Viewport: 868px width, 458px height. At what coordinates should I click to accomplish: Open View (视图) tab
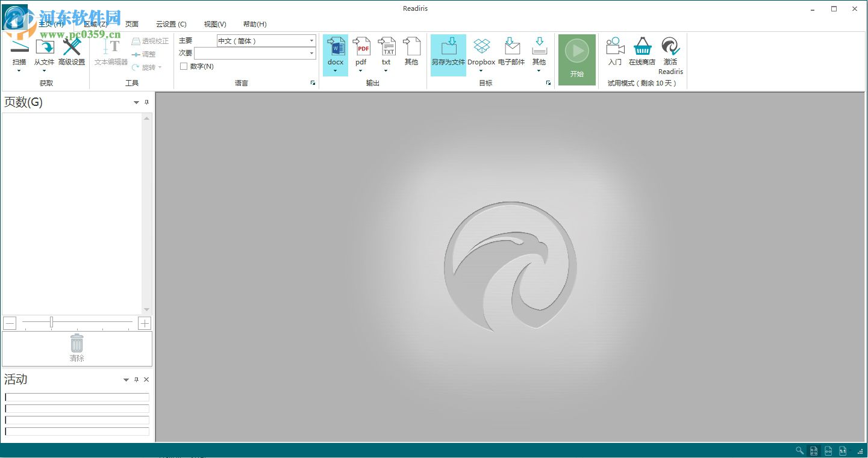[x=215, y=24]
